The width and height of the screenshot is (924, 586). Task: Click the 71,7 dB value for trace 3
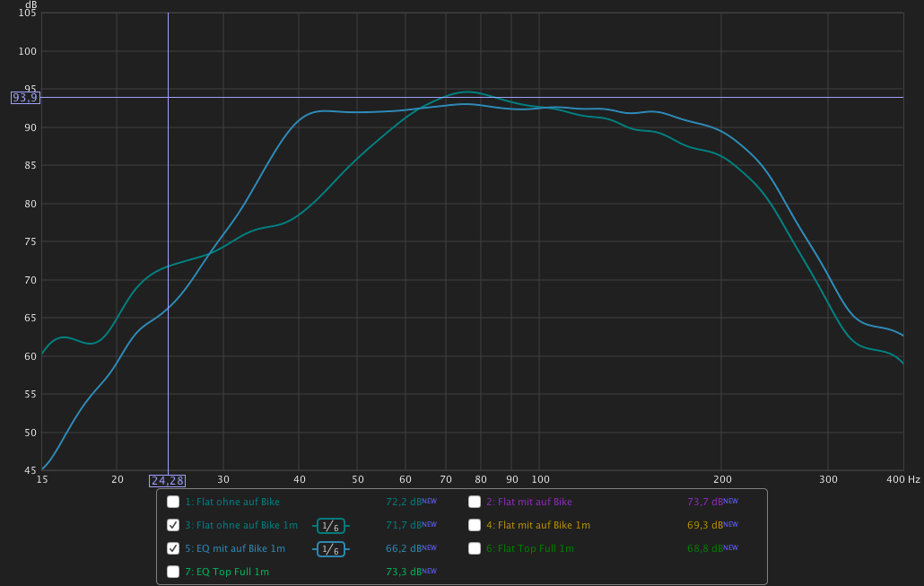coord(403,526)
